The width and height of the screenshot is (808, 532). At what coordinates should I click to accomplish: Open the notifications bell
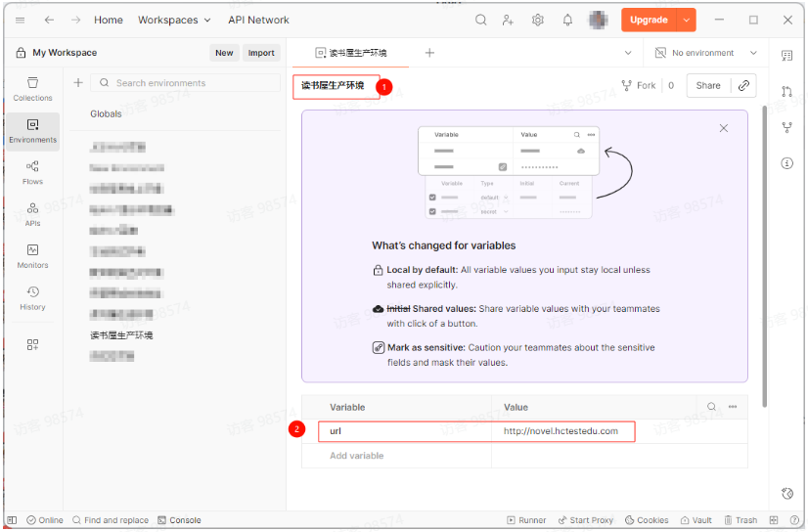click(567, 21)
